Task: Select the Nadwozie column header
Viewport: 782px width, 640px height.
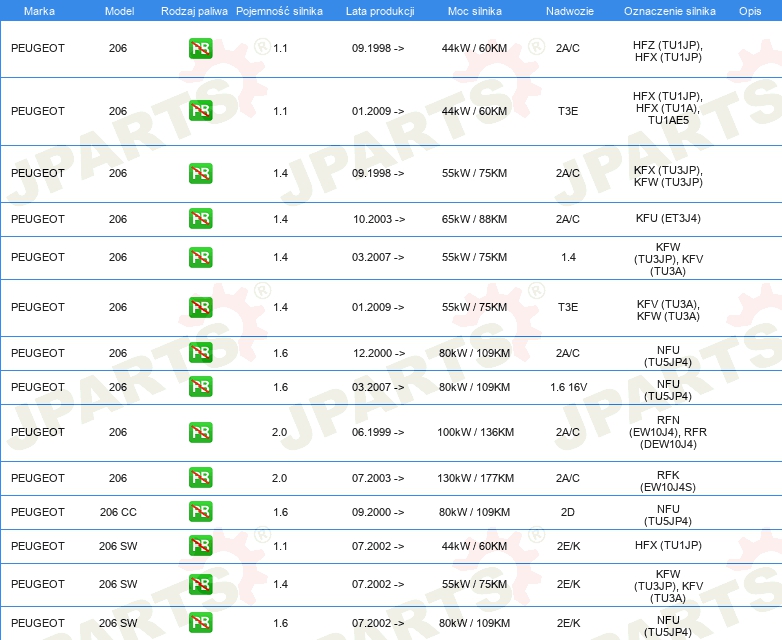Action: [x=570, y=11]
